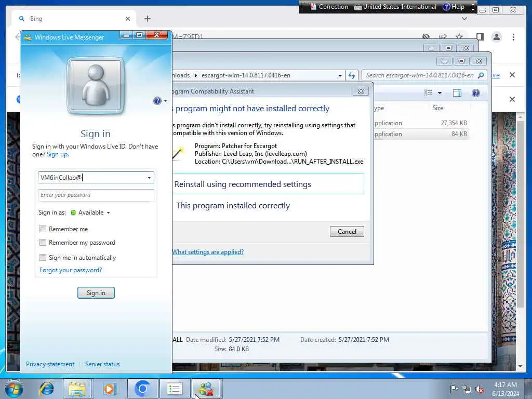
Task: Launch Internet Explorer from taskbar
Action: 46,389
